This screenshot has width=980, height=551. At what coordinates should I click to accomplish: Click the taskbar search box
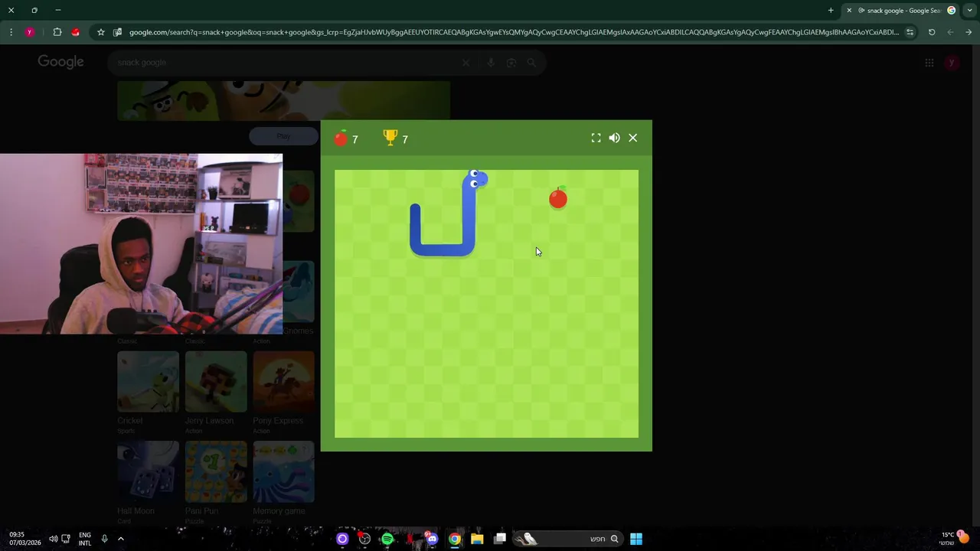coord(567,539)
